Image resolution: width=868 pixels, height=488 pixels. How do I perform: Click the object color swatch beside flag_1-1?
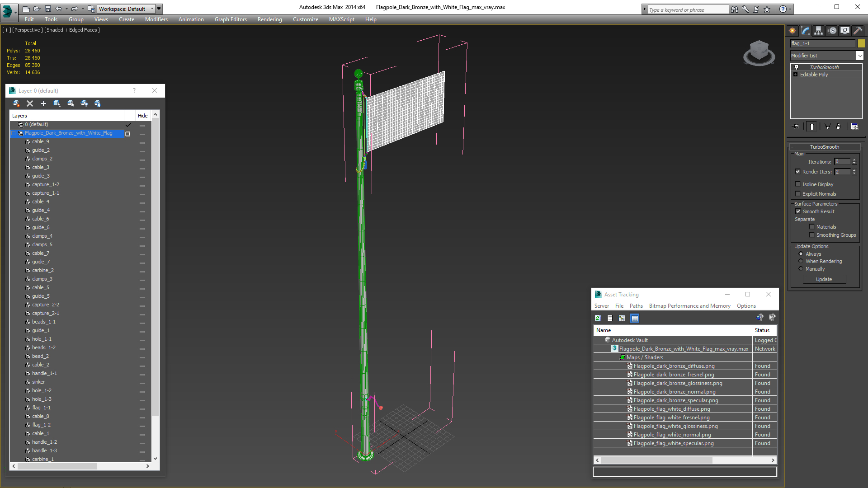861,43
